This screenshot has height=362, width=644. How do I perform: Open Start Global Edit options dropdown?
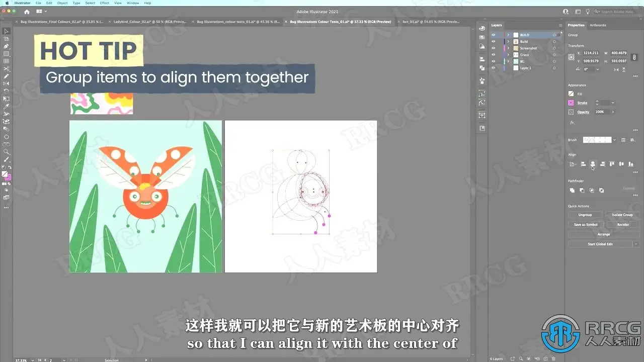click(636, 244)
